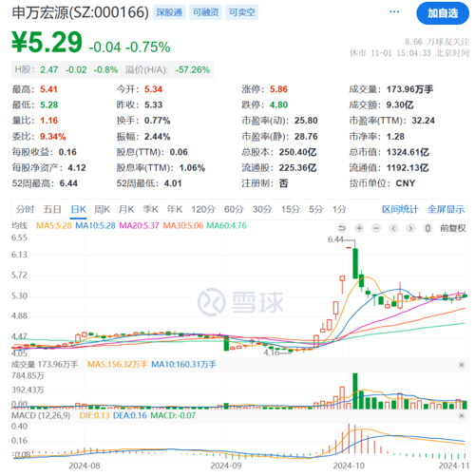The height and width of the screenshot is (476, 475).
Task: Click the 6.44 peak candlestick
Action: click(355, 263)
